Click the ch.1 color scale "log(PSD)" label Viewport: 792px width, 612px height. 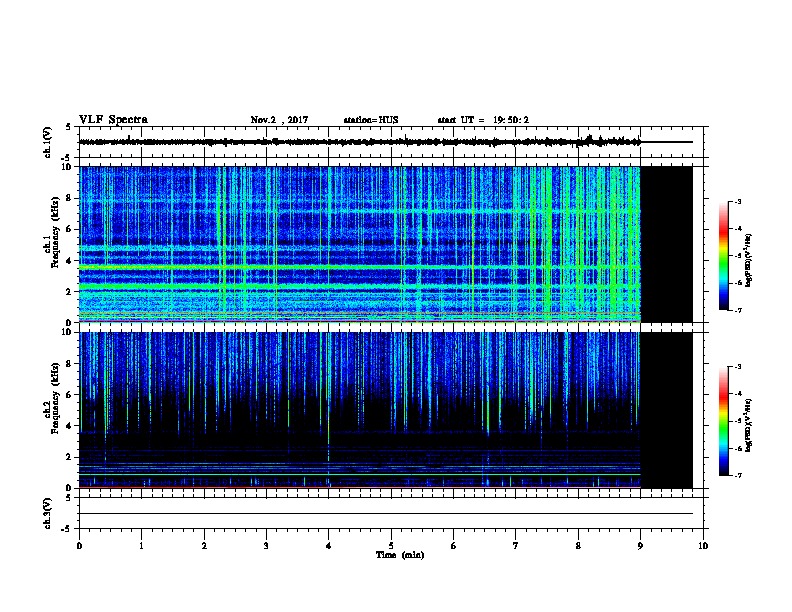[749, 260]
